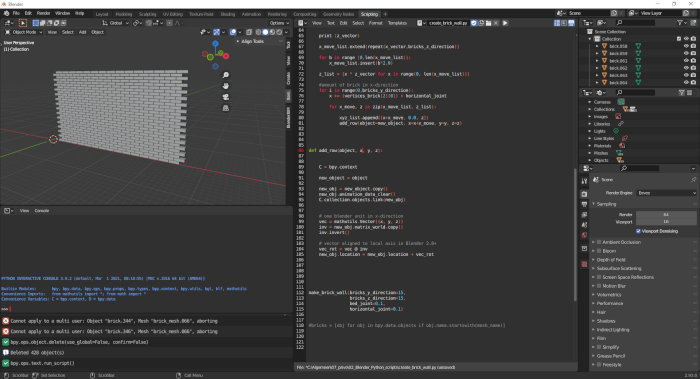
Task: Hide brick.861 with its eye icon
Action: point(686,61)
